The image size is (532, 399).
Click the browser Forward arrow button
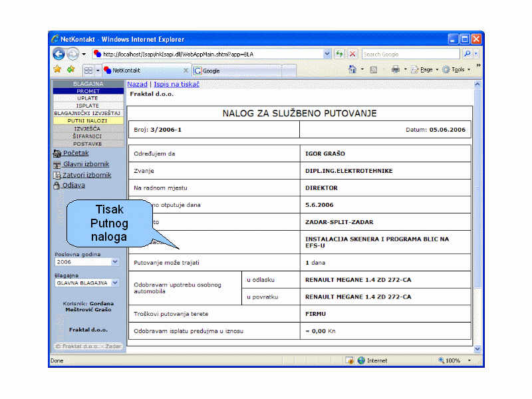click(x=72, y=54)
